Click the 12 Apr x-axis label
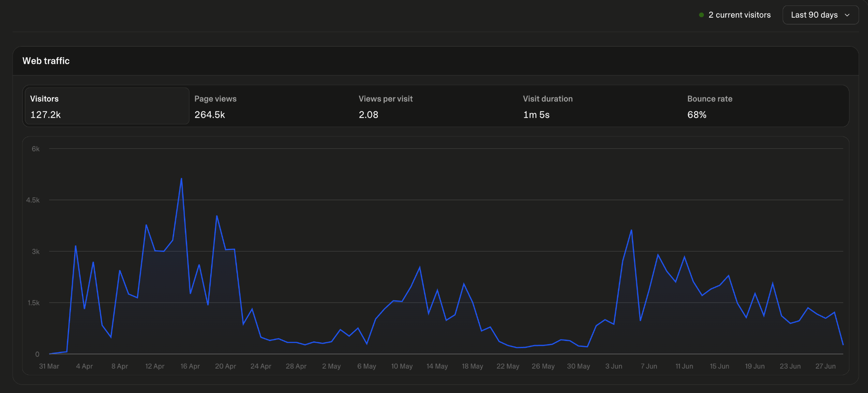The image size is (868, 393). pyautogui.click(x=155, y=366)
